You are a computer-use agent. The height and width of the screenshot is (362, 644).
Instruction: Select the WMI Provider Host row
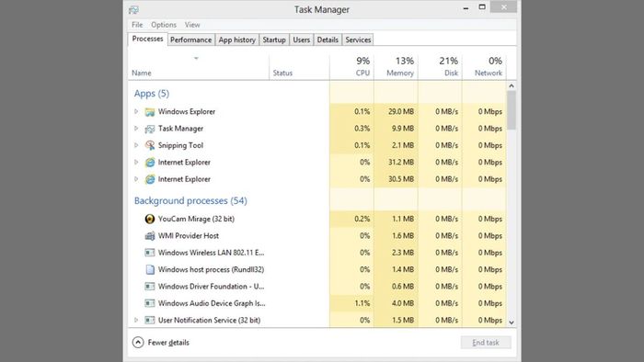pyautogui.click(x=317, y=236)
